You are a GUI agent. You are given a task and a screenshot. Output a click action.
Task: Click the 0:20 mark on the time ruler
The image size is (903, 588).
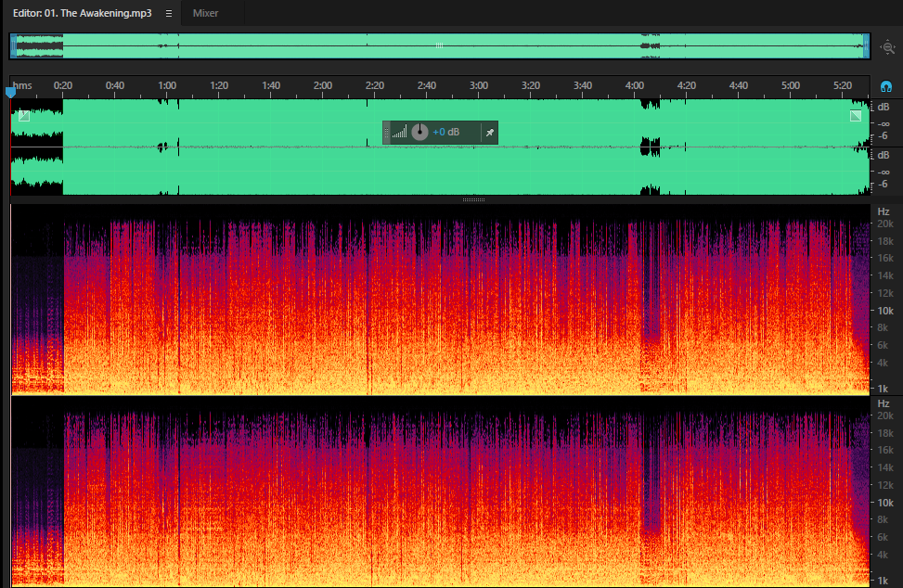[63, 85]
